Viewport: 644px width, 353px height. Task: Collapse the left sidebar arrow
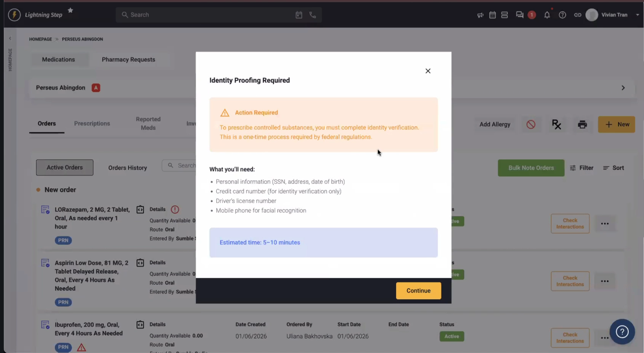[x=10, y=39]
